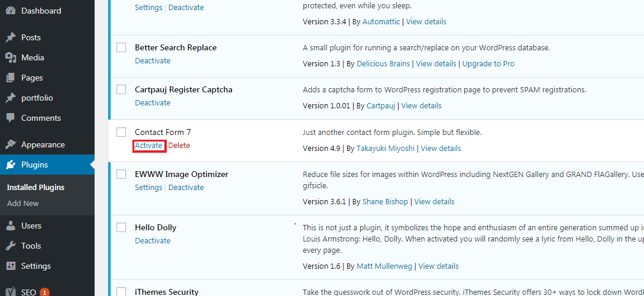View details for Better Search Replace
This screenshot has height=296, width=644.
436,64
